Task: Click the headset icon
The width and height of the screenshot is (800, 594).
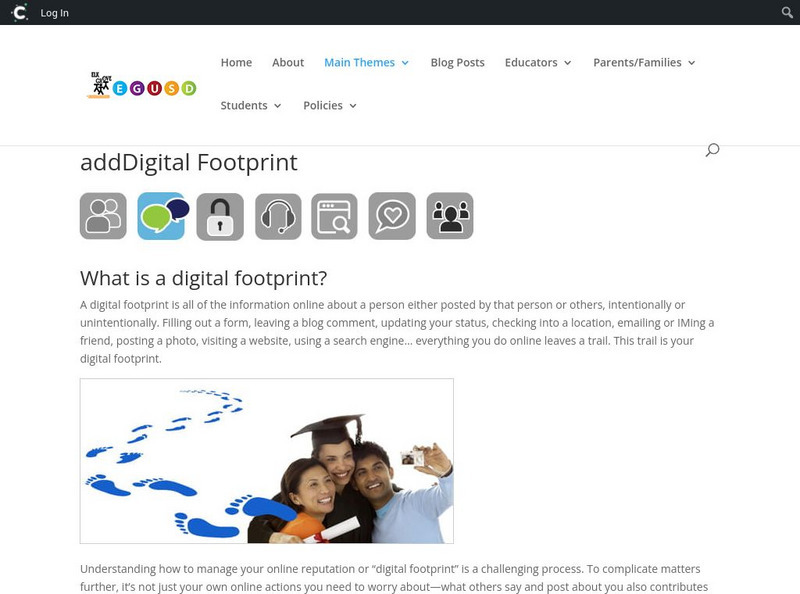Action: click(x=278, y=216)
